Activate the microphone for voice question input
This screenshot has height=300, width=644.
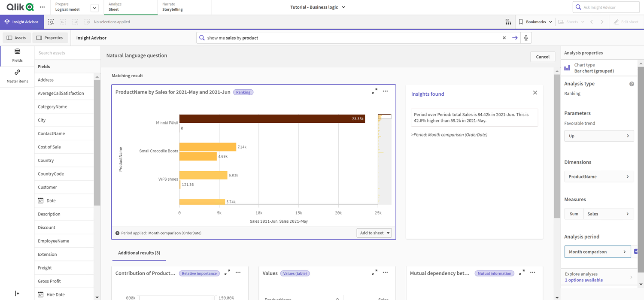click(525, 37)
